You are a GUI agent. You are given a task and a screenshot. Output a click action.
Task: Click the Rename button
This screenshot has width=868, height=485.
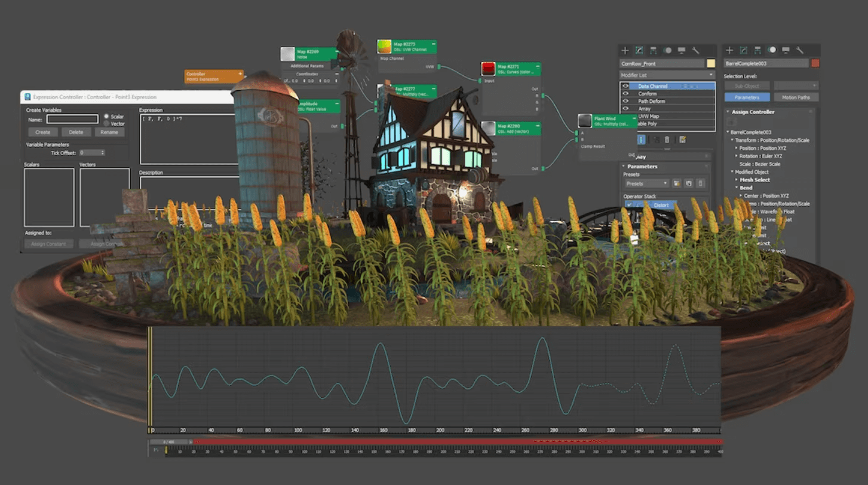pyautogui.click(x=109, y=132)
